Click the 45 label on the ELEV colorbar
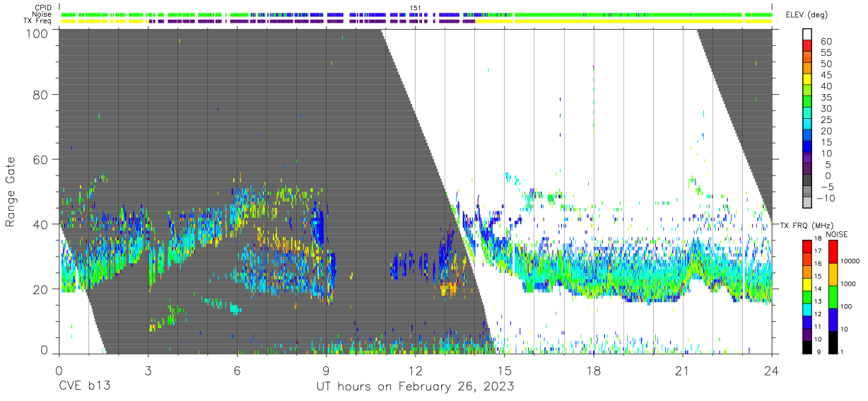This screenshot has height=401, width=868. coord(826,75)
